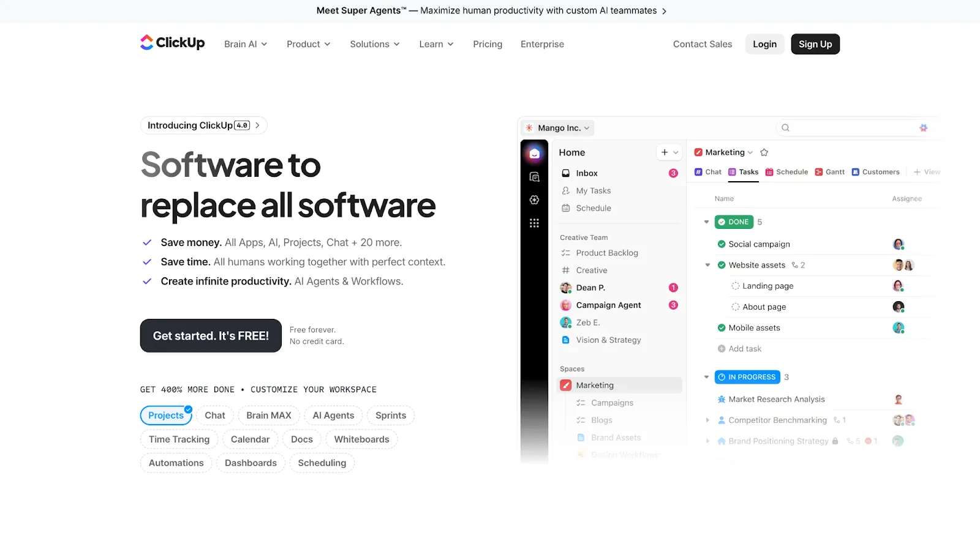980x552 pixels.
Task: Open the Mango Inc. workspace switcher
Action: pyautogui.click(x=557, y=128)
